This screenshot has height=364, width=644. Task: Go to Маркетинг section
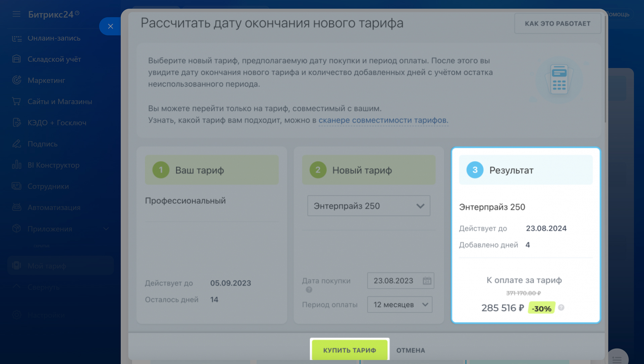[46, 80]
